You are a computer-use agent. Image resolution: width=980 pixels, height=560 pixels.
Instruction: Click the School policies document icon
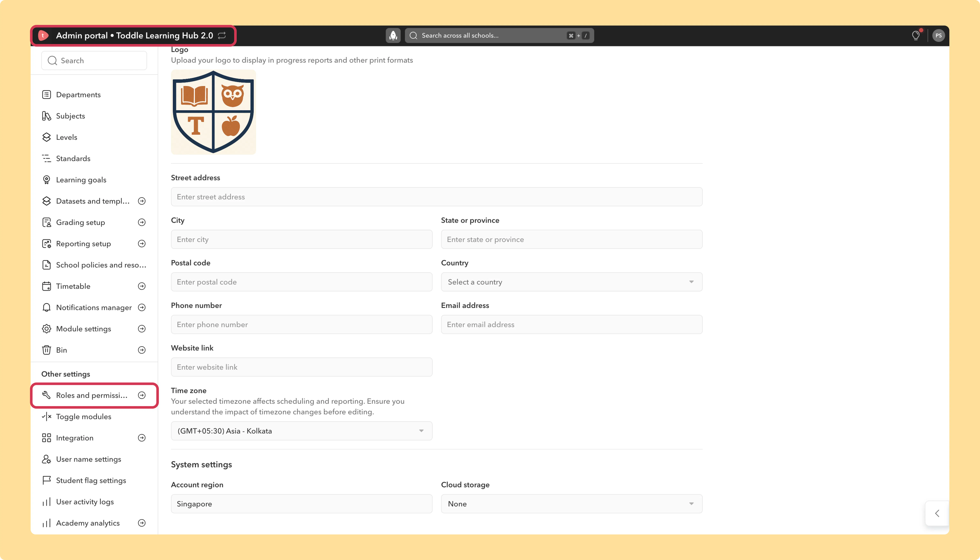[47, 265]
